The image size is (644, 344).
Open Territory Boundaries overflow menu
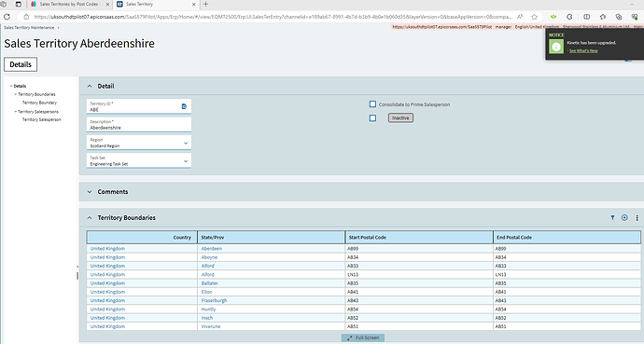click(x=637, y=218)
